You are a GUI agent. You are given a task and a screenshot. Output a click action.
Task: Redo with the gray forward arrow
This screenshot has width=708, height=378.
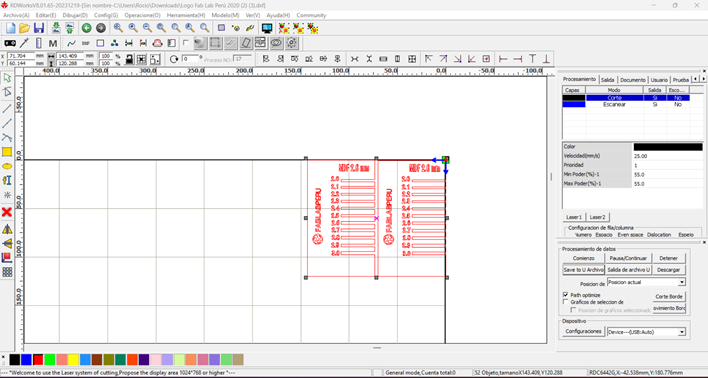pyautogui.click(x=101, y=28)
